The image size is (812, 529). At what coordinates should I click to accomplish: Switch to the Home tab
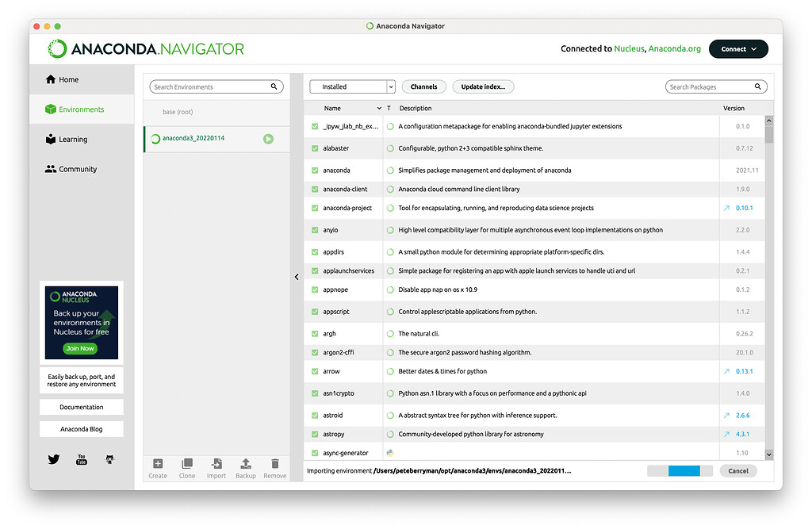69,79
